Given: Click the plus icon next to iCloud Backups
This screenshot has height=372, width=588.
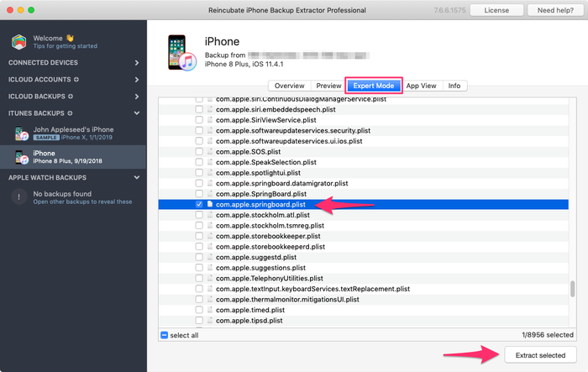Looking at the screenshot, I should click(x=71, y=97).
